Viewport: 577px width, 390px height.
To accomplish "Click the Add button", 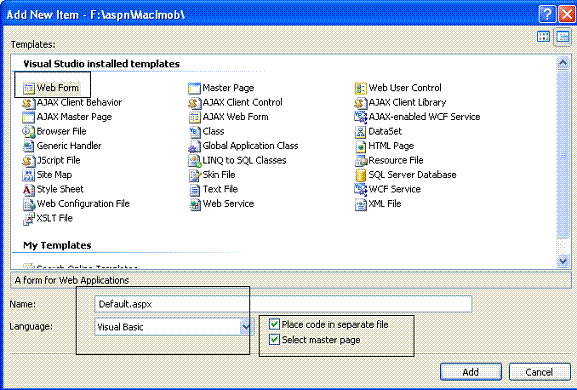I will 471,372.
